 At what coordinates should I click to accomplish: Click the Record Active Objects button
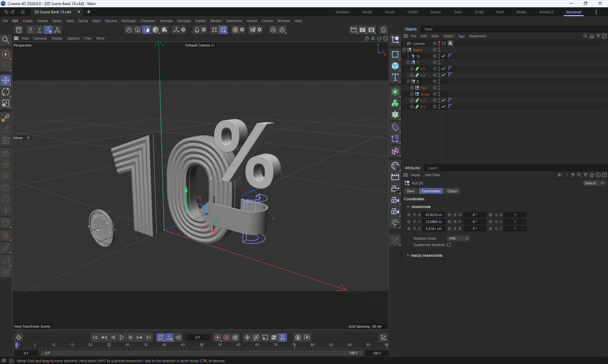217,337
